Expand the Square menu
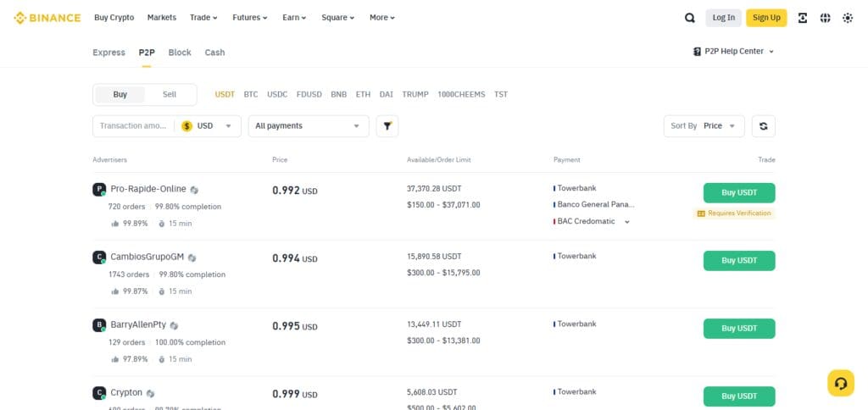This screenshot has width=868, height=410. [338, 18]
